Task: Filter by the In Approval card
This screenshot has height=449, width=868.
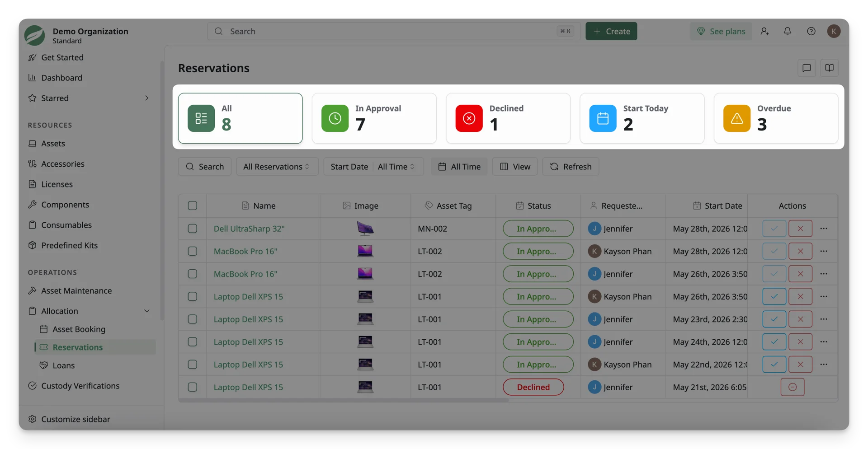Action: tap(374, 118)
